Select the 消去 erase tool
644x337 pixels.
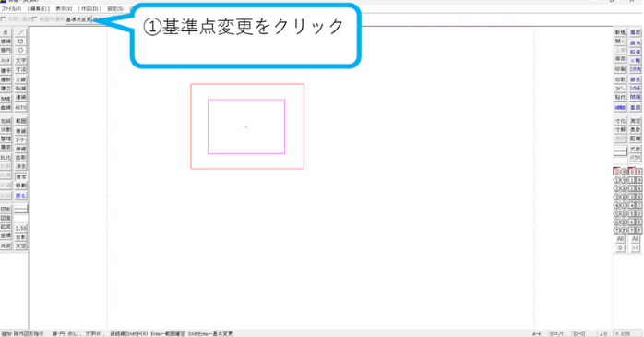[x=20, y=166]
